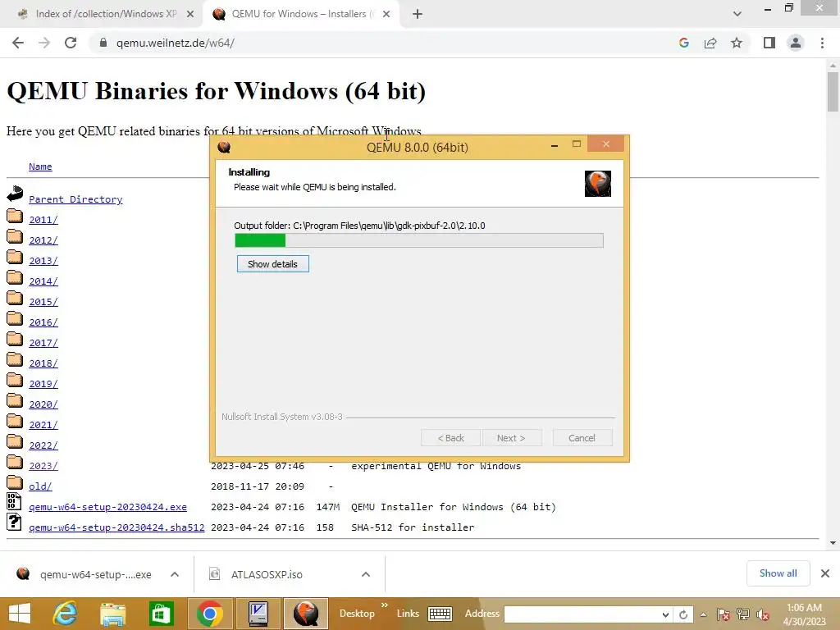Click the lock icon beside the URL

point(103,43)
